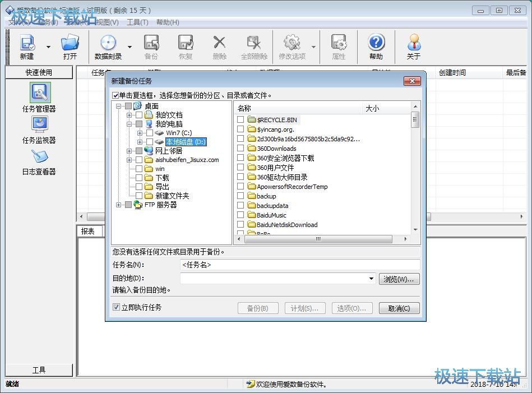This screenshot has width=532, height=393.
Task: Click the 选项(O)... options button
Action: coord(352,308)
